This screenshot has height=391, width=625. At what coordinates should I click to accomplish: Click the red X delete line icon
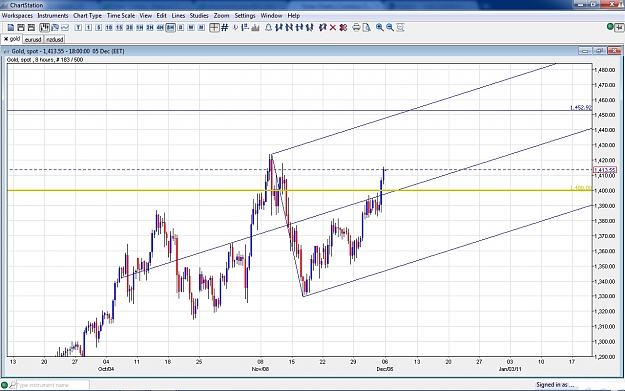coord(333,28)
